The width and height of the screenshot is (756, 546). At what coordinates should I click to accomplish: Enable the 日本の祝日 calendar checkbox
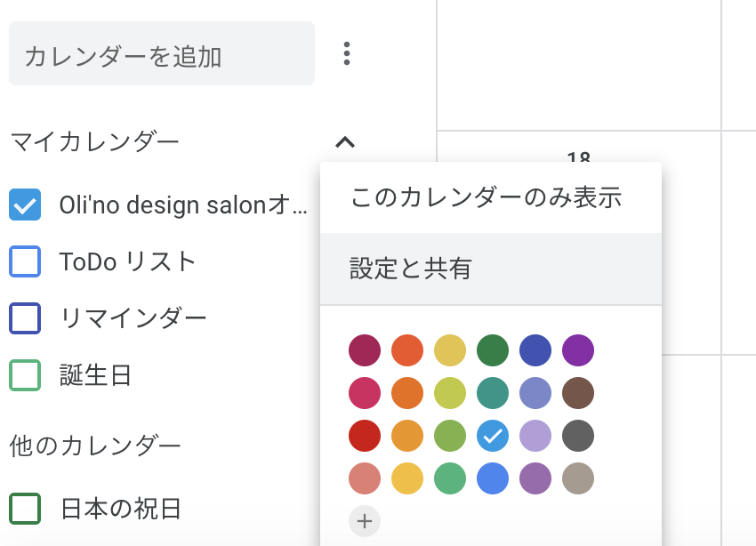[25, 509]
